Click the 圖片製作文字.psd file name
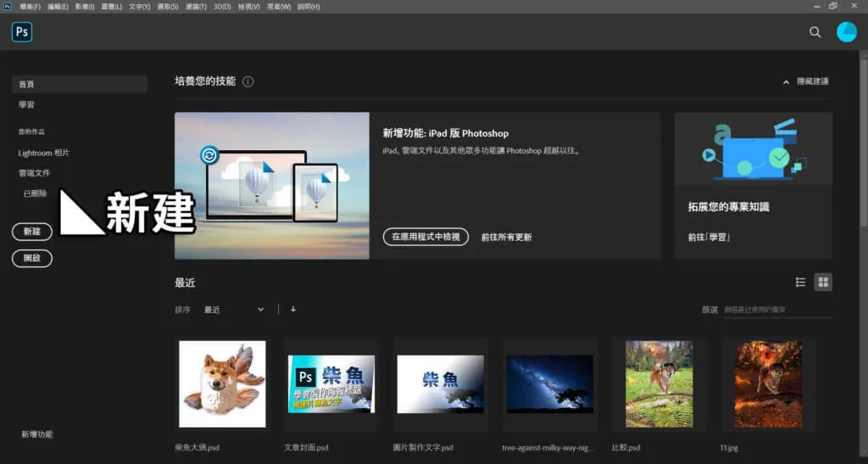 pos(423,447)
